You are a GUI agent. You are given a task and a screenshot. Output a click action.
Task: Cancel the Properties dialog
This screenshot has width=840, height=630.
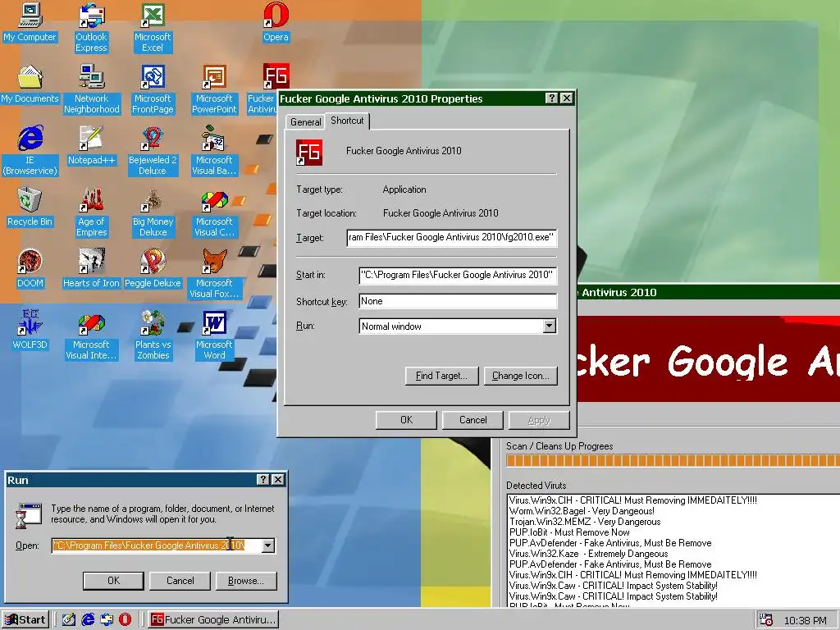pyautogui.click(x=472, y=420)
